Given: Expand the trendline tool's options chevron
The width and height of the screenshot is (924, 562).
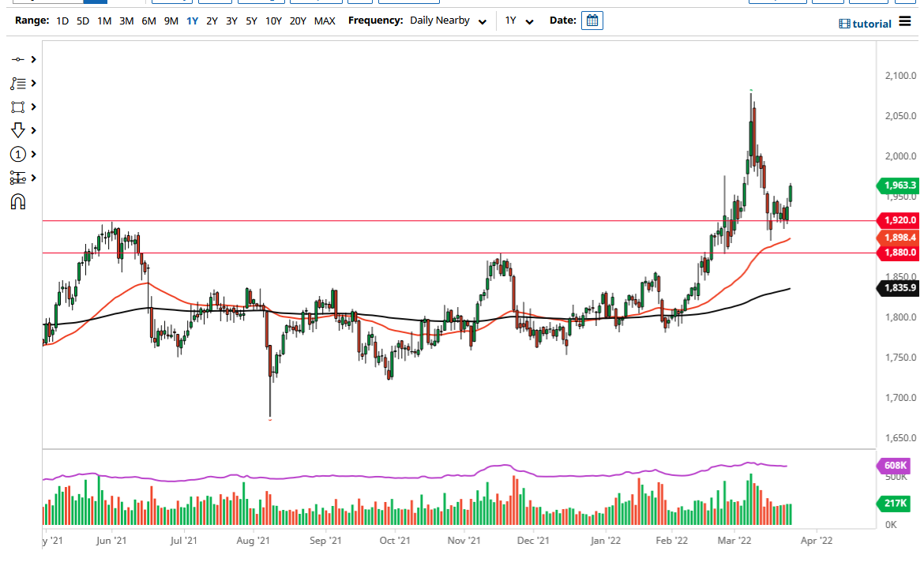Looking at the screenshot, I should tap(32, 59).
